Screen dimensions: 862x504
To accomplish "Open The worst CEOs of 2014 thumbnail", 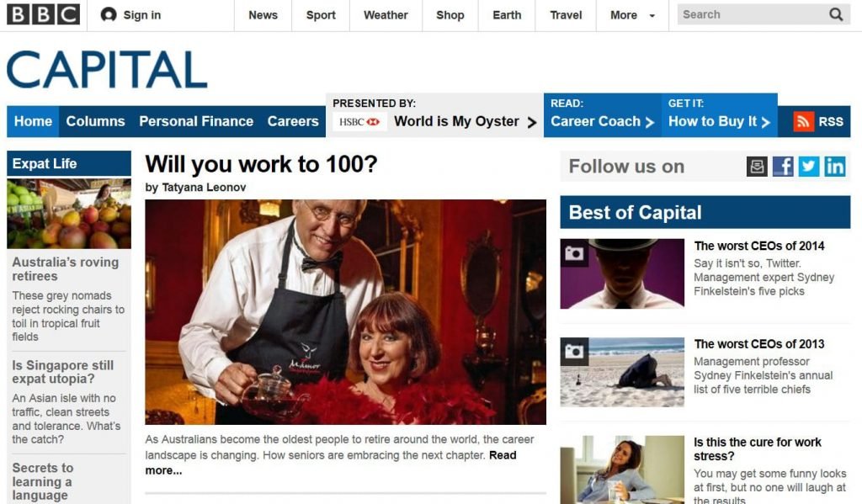I will click(x=622, y=273).
